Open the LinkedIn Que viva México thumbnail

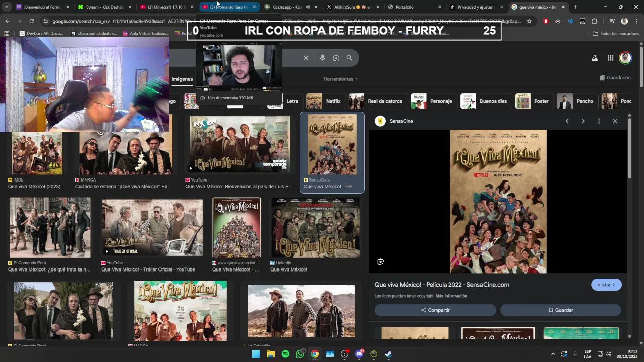(x=315, y=228)
